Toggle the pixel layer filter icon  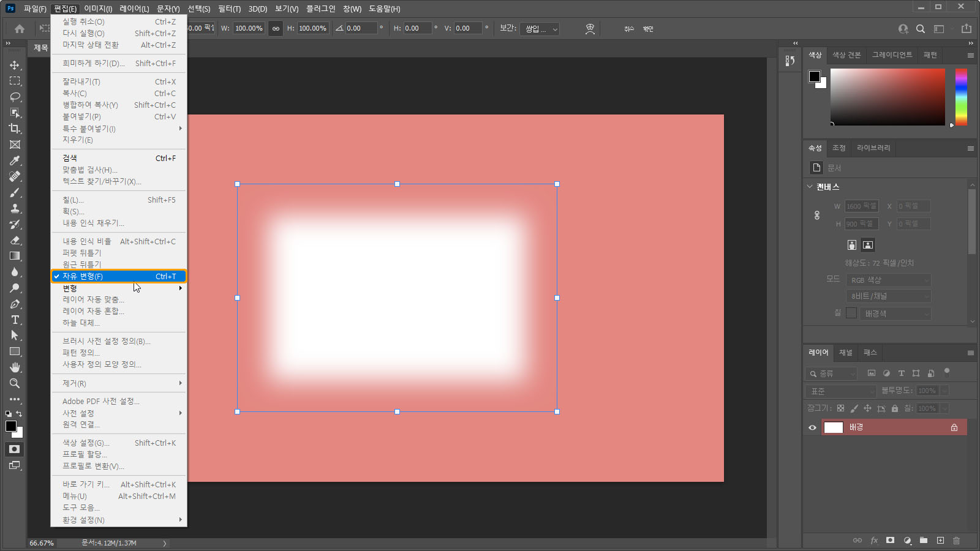click(872, 373)
